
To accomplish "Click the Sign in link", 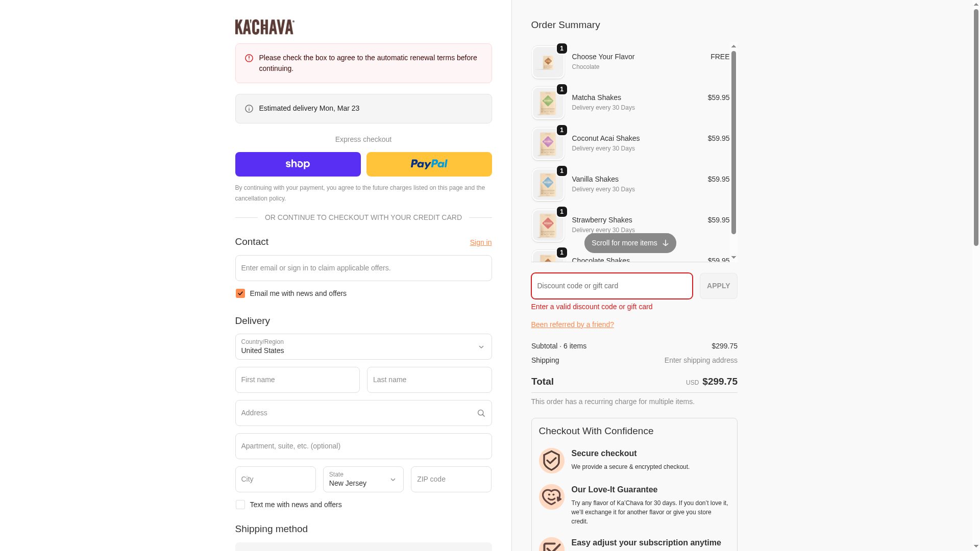I will pyautogui.click(x=480, y=242).
